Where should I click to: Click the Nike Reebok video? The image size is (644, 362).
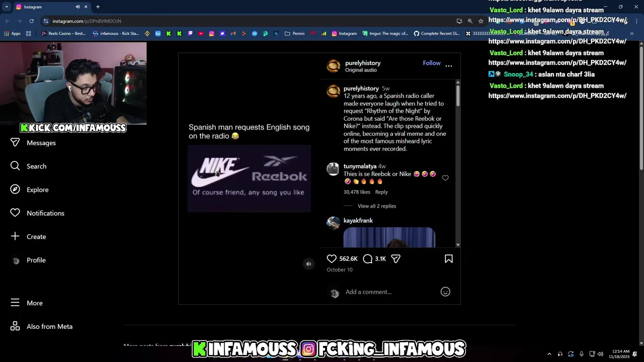pos(249,178)
